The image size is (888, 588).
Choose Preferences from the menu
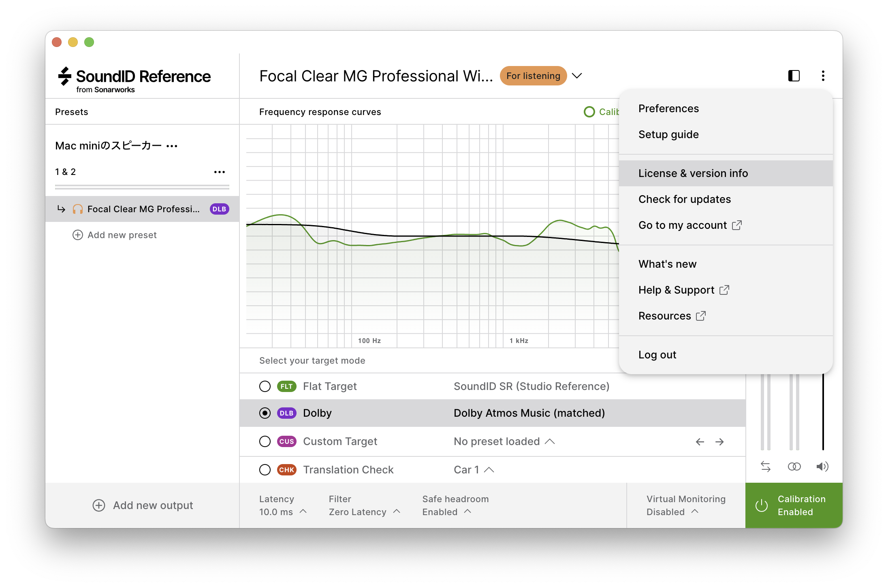726,109
